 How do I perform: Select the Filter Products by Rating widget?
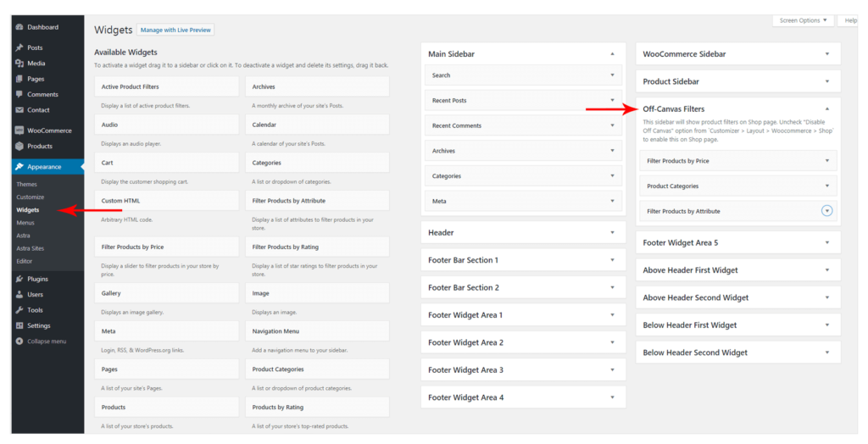click(x=317, y=247)
